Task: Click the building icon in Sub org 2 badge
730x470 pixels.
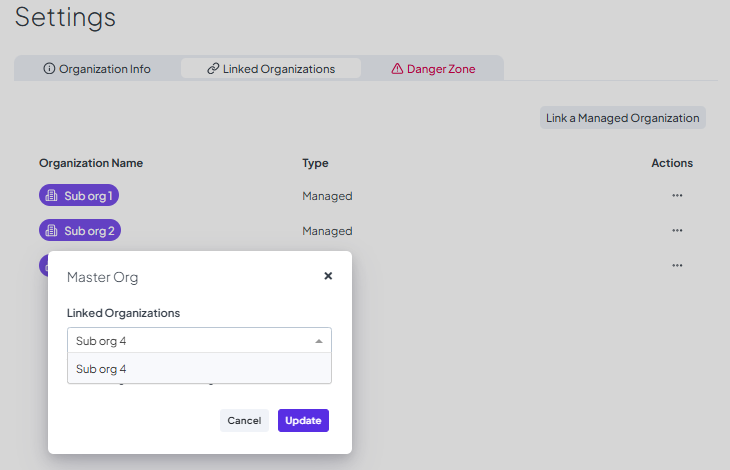Action: [x=53, y=231]
